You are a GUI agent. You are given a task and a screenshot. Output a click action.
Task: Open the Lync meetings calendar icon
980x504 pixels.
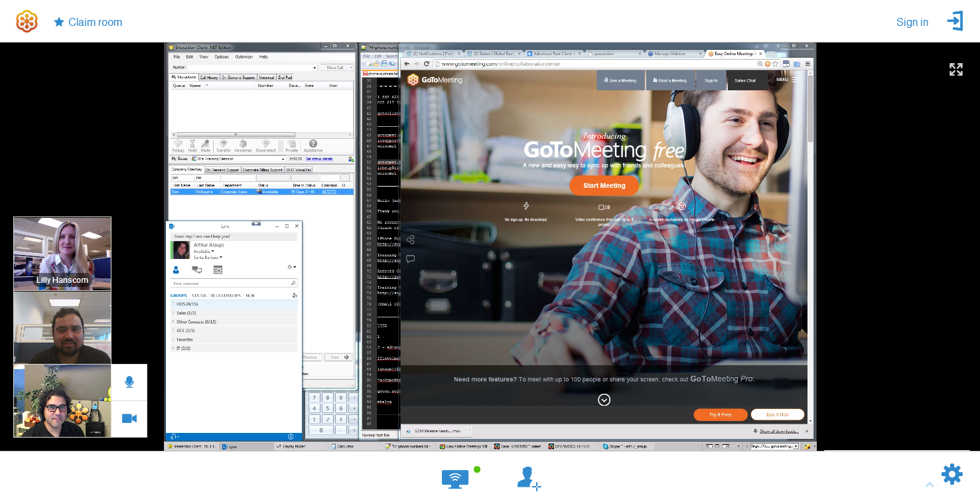pos(218,270)
